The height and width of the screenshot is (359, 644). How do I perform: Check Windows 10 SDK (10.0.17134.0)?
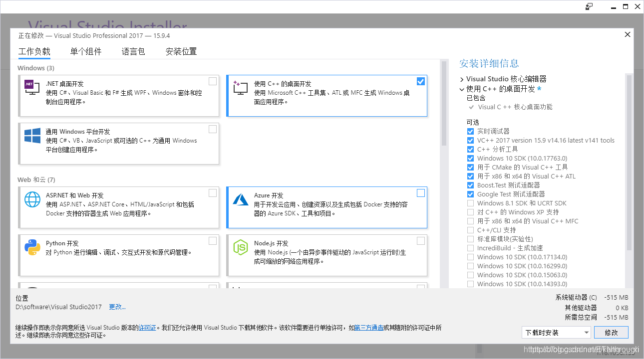click(470, 257)
